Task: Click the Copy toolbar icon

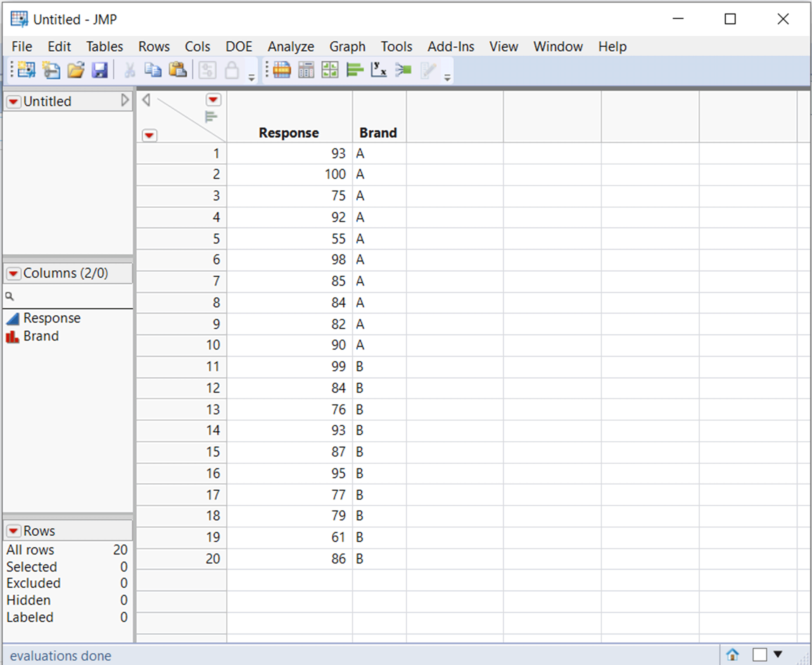Action: pos(153,70)
